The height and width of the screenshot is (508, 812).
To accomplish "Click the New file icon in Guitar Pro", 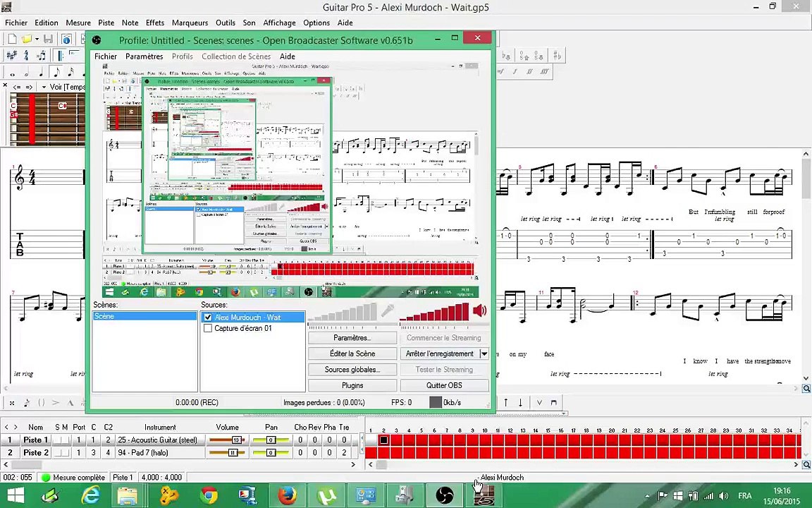I will (x=12, y=39).
